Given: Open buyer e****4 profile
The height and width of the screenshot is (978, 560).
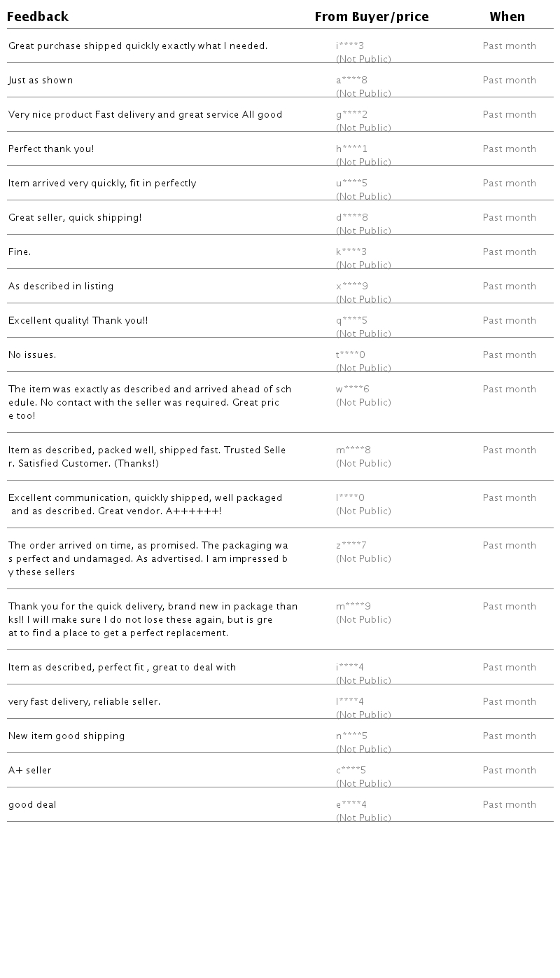Looking at the screenshot, I should [351, 805].
